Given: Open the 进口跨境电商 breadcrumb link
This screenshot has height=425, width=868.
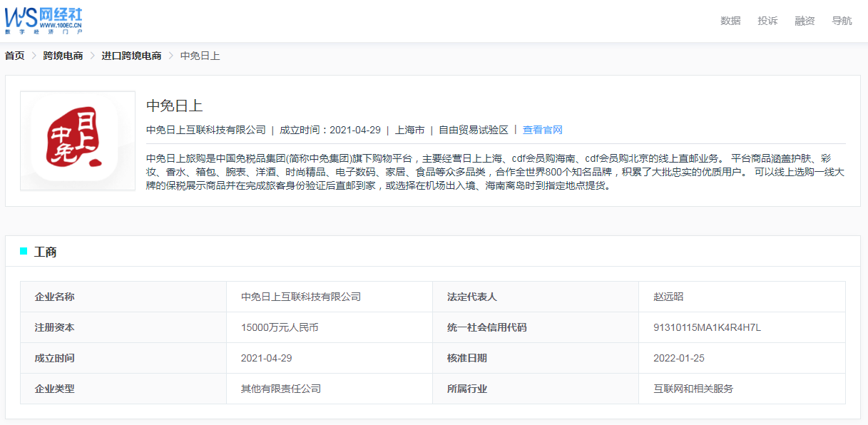Looking at the screenshot, I should pos(131,56).
